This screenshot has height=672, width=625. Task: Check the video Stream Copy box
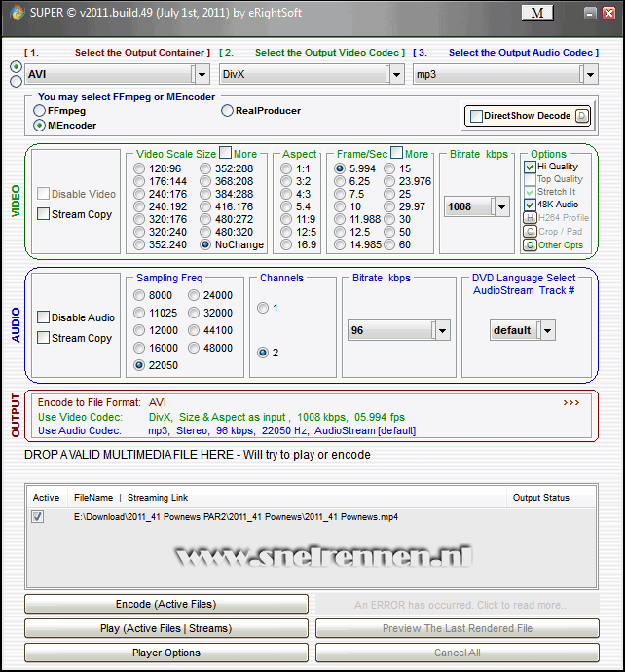43,214
